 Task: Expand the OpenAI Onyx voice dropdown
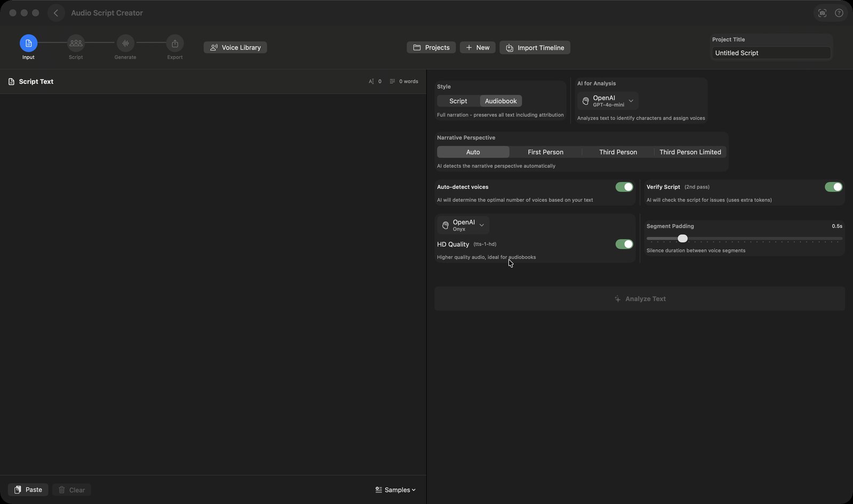coord(463,225)
